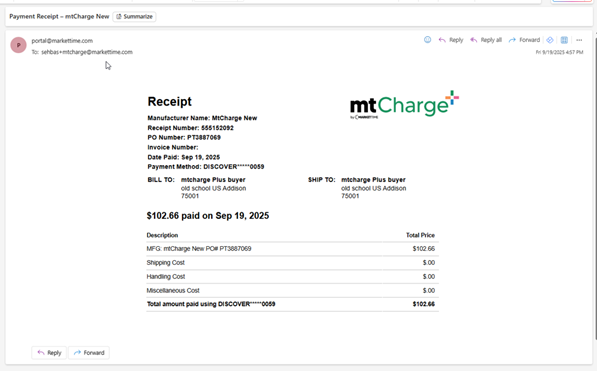Click the diamond-shaped apps icon after Forward

[550, 40]
